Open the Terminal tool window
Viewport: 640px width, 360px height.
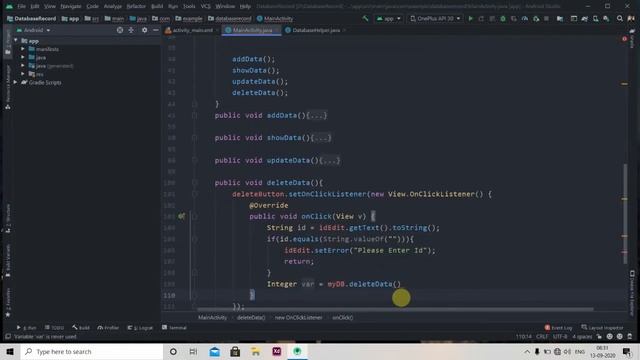(174, 327)
